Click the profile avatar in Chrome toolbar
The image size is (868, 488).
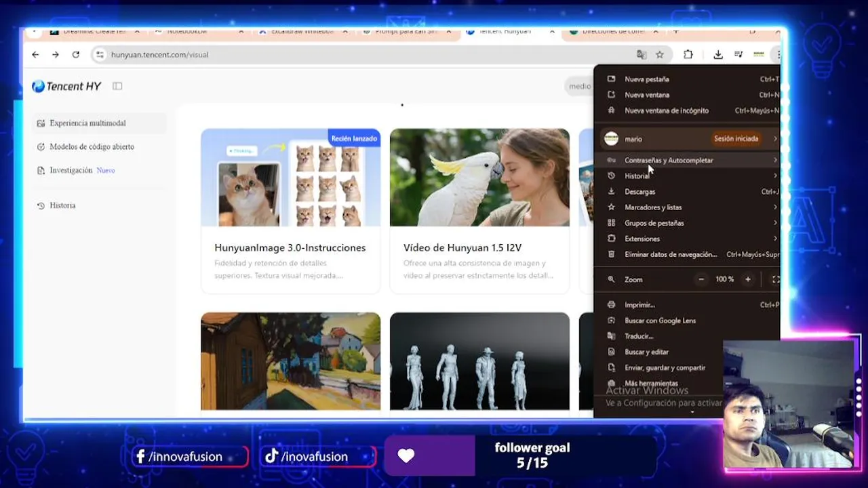coord(759,55)
